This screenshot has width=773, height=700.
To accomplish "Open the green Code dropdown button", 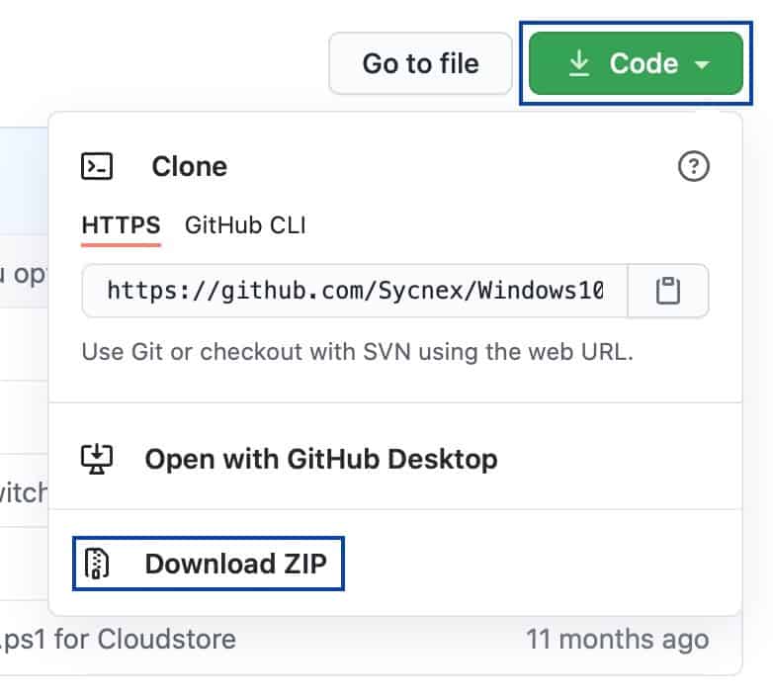I will coord(636,63).
